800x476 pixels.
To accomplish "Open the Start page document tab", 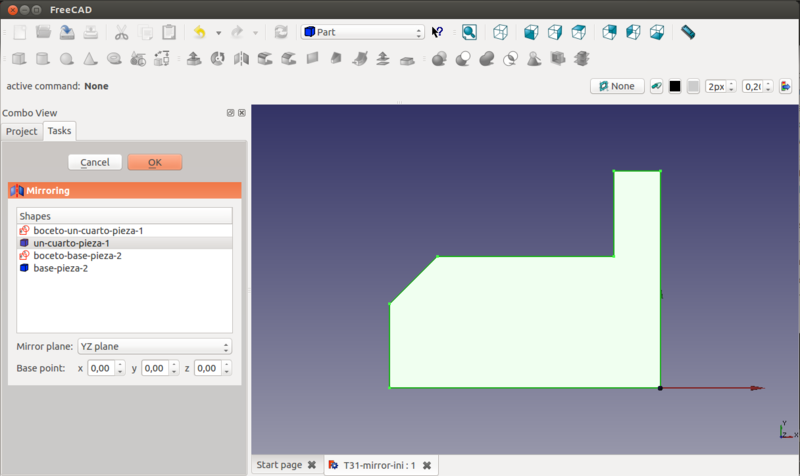I will coord(279,465).
